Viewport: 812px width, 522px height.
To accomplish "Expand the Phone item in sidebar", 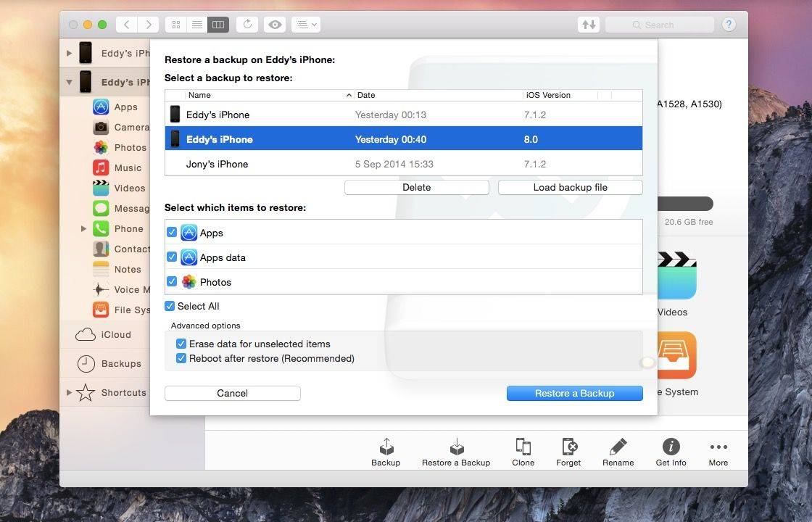I will click(84, 229).
